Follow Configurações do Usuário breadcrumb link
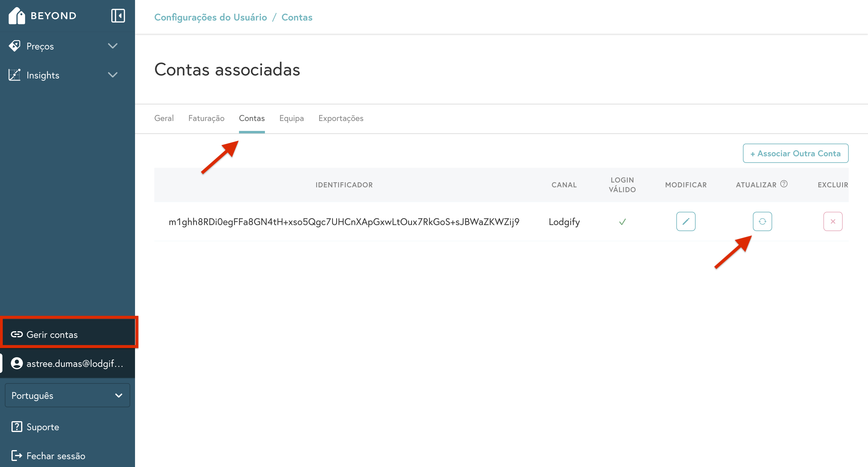This screenshot has width=868, height=467. [210, 17]
